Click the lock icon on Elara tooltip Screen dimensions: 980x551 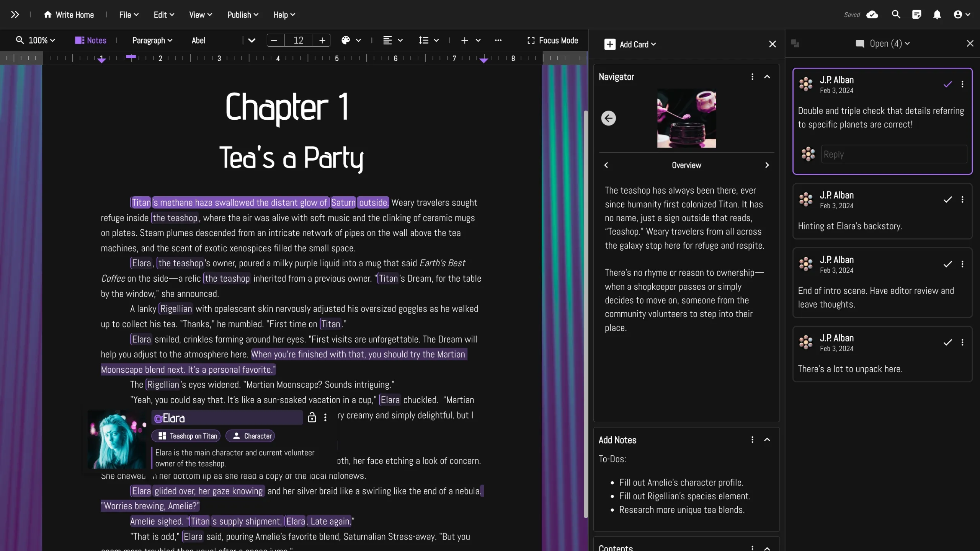point(312,418)
